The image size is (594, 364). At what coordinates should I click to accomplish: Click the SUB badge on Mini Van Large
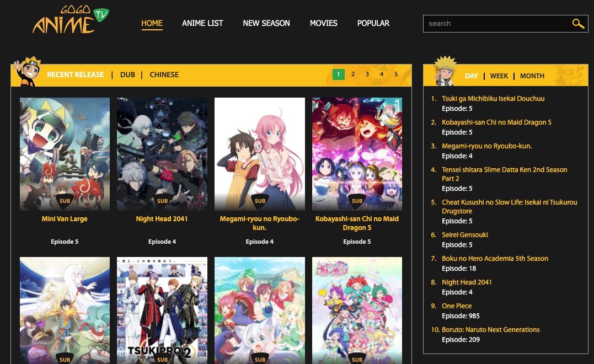(65, 201)
